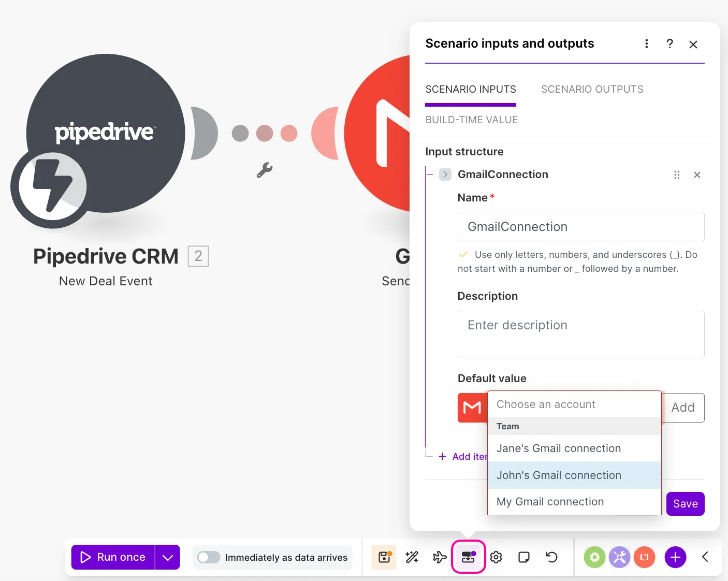This screenshot has width=728, height=581.
Task: Click the airplane Explain flow icon
Action: pyautogui.click(x=440, y=557)
